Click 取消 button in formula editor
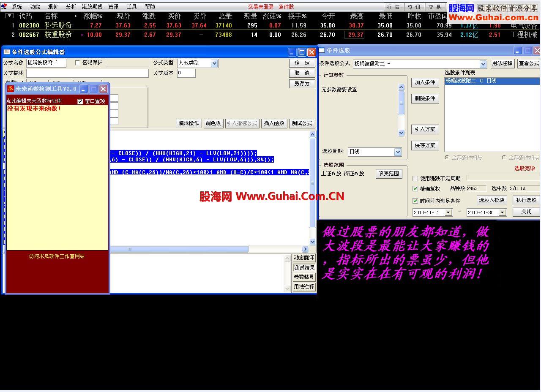Screen dimensions: 541x392 pos(302,73)
